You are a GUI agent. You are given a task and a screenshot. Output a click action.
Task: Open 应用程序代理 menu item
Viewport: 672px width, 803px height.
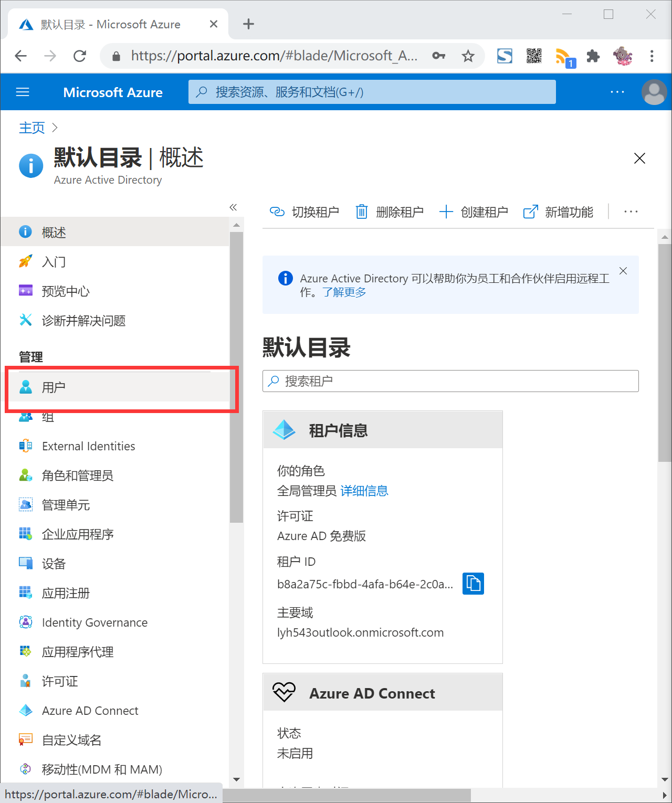pos(115,652)
